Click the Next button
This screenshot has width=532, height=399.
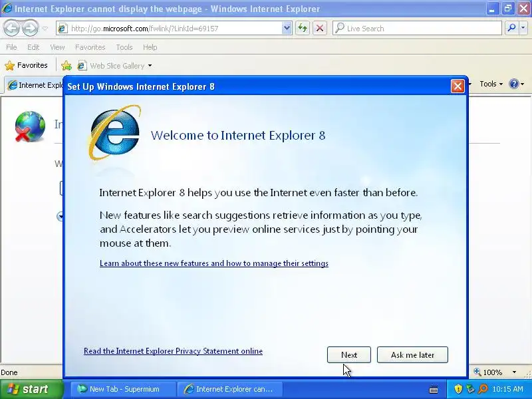348,355
